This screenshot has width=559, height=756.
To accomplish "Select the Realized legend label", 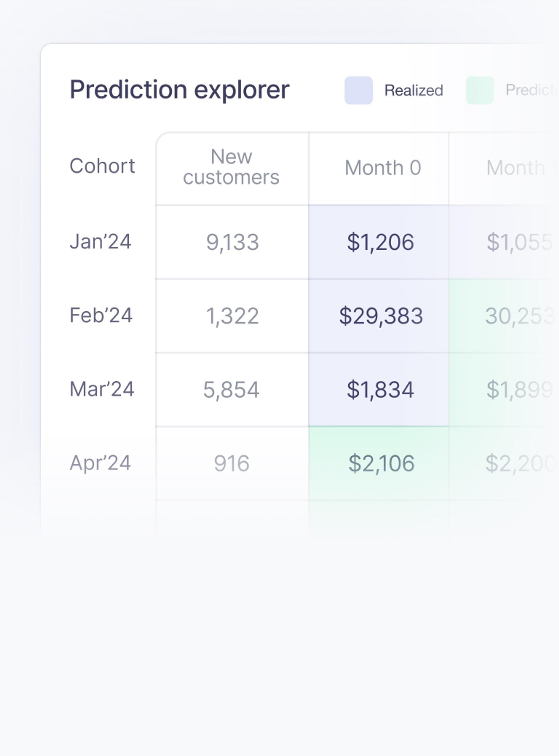I will tap(413, 90).
